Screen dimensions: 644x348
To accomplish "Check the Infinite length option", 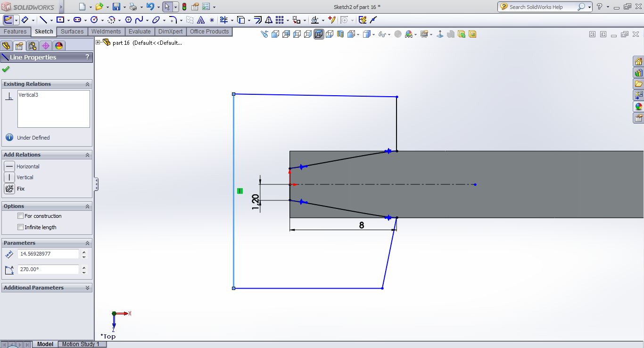I will (x=20, y=227).
